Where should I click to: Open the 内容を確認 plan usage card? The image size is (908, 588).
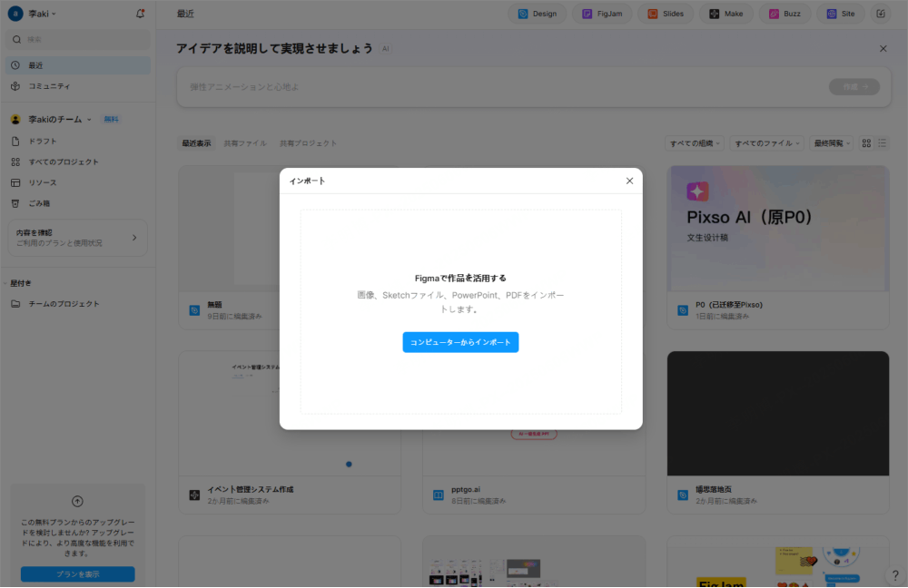click(77, 237)
